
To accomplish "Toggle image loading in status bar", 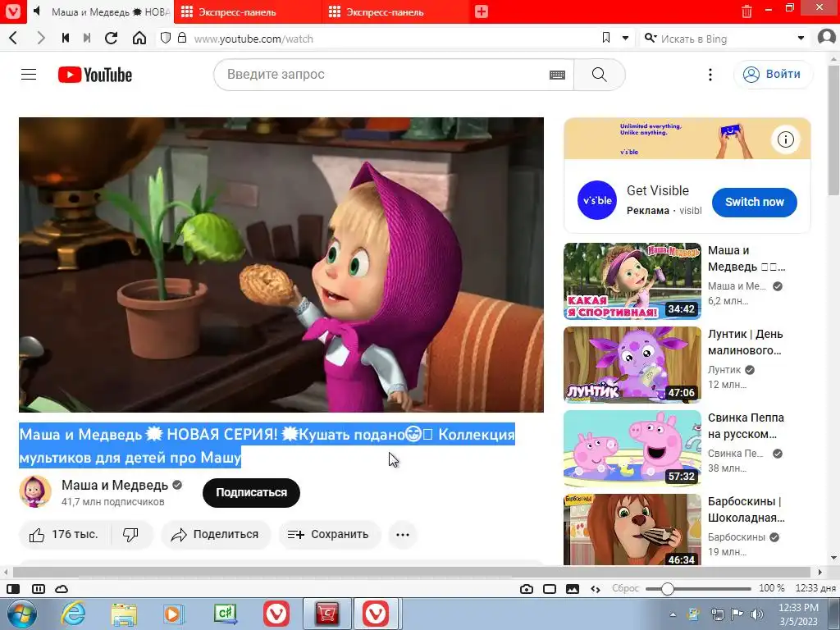I will pos(572,589).
